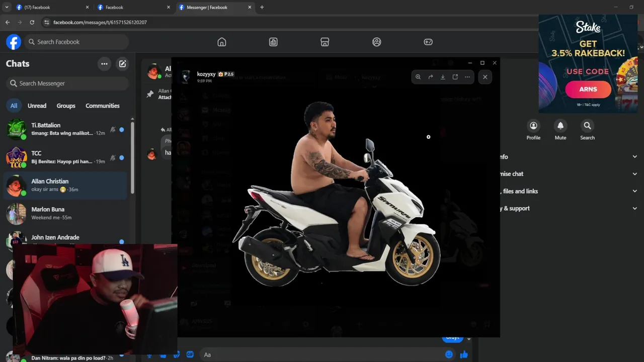Zoom in on the image viewer

[x=418, y=77]
